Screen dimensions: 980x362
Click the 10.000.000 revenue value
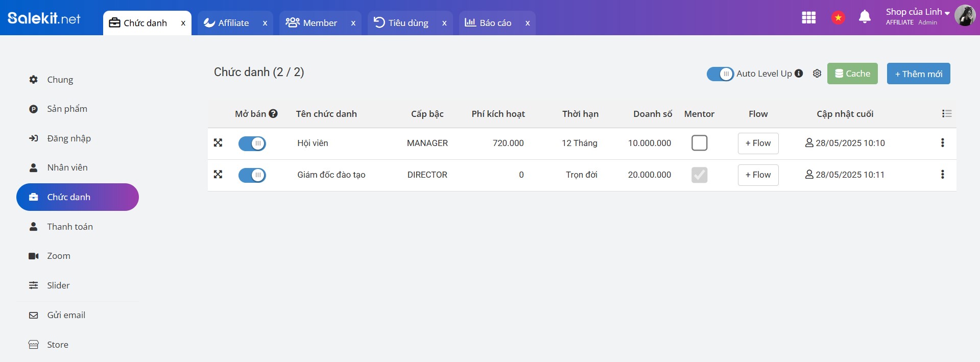[650, 143]
